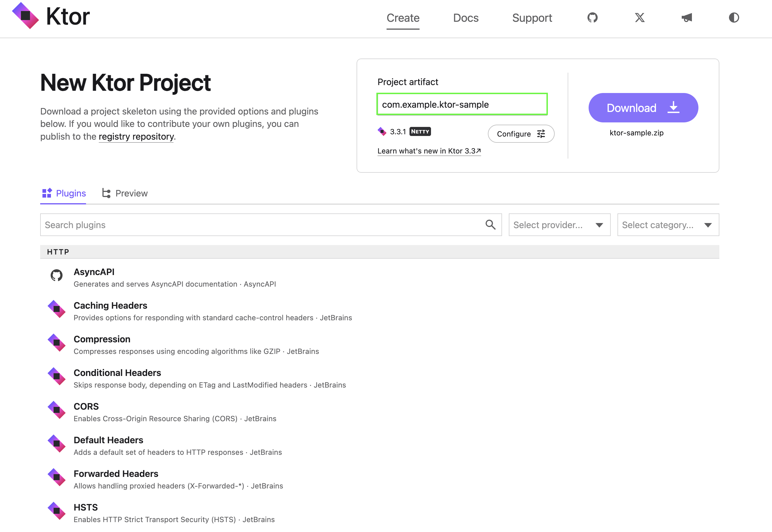Expand the Select provider dropdown
Viewport: 772px width, 532px height.
click(559, 225)
